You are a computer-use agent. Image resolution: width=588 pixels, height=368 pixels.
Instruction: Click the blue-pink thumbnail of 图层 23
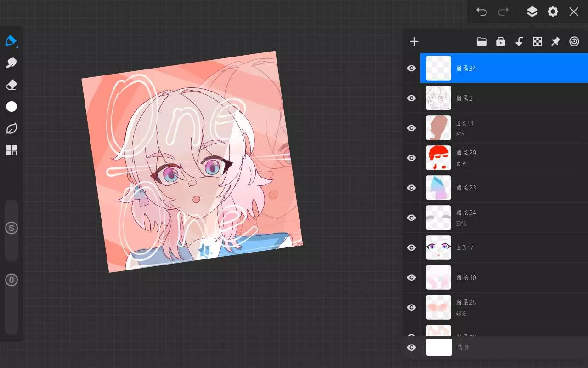click(x=438, y=188)
